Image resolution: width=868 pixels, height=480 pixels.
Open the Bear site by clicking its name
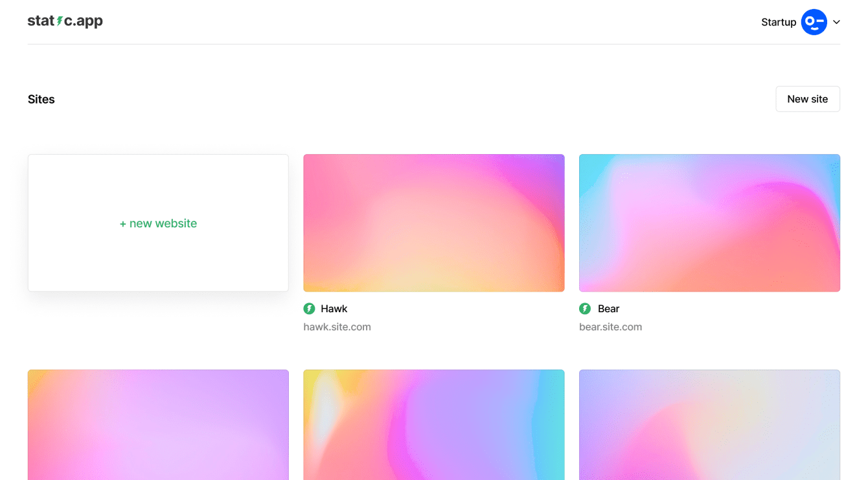coord(609,308)
